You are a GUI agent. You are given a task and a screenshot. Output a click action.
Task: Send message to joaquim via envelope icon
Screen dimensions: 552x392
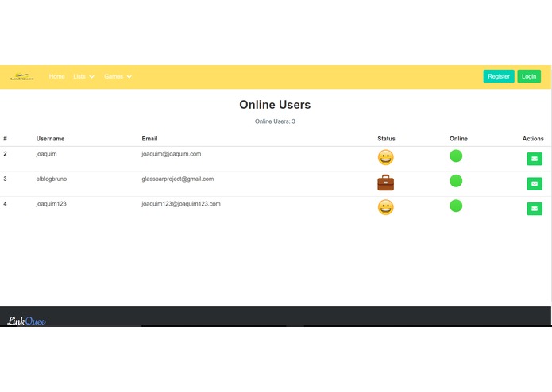pyautogui.click(x=535, y=159)
